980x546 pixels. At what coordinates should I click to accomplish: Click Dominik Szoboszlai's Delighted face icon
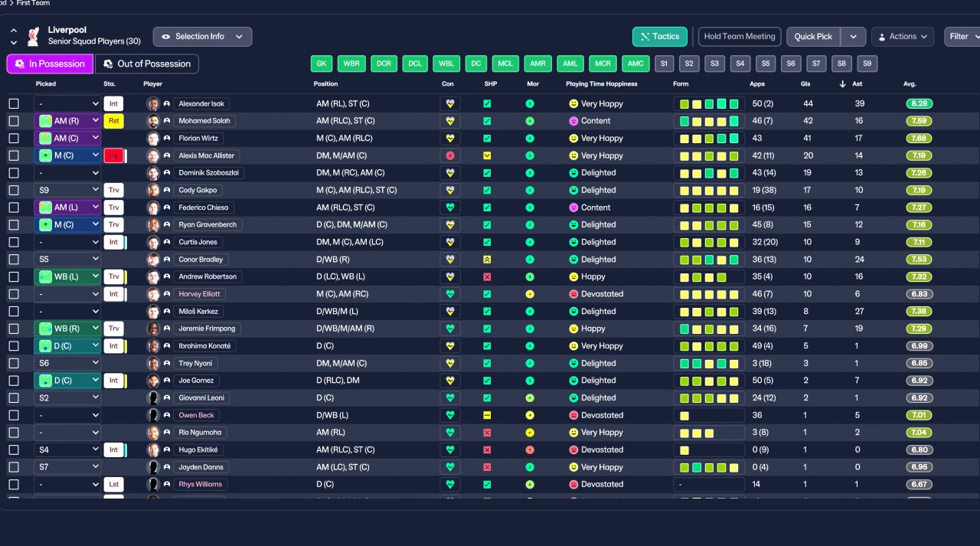point(573,173)
